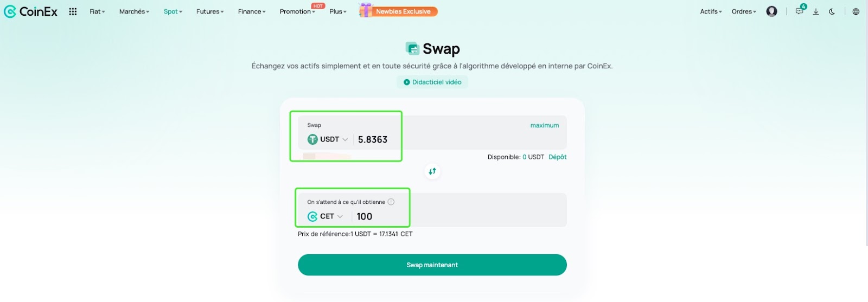The height and width of the screenshot is (302, 868).
Task: Open the Fiat dropdown menu
Action: (98, 11)
